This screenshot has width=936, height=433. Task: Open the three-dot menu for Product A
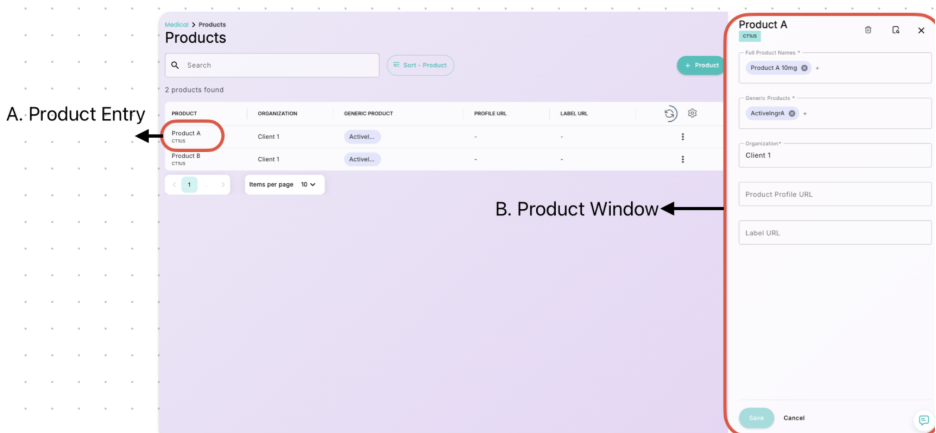point(682,137)
